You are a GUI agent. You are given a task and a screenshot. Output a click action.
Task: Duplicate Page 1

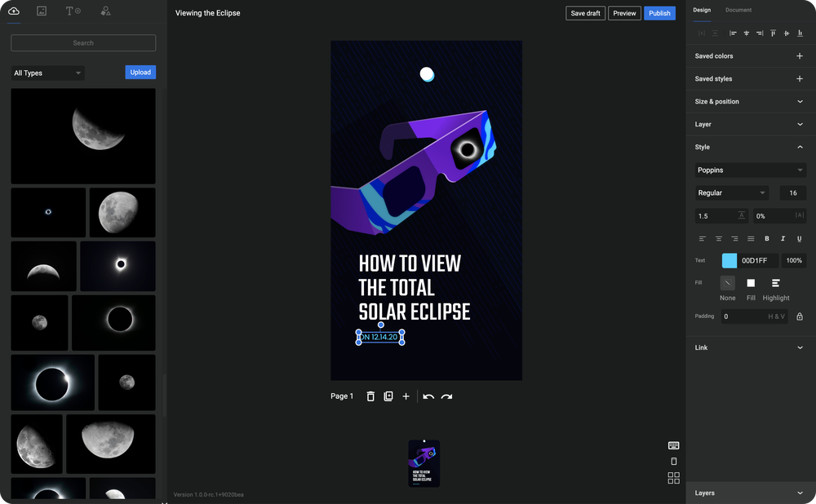[x=388, y=396]
